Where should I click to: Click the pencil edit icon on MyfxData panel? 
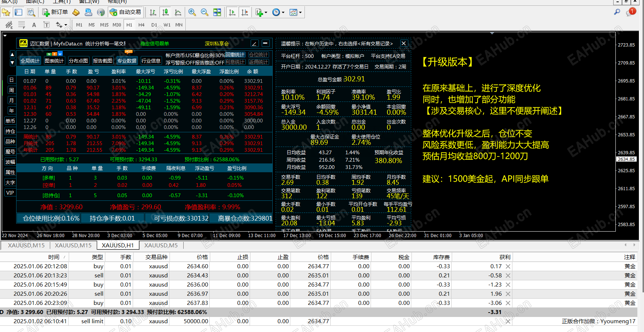click(254, 44)
